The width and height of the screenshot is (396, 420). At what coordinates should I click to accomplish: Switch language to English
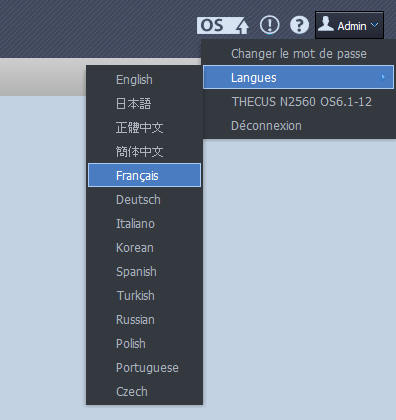click(144, 80)
